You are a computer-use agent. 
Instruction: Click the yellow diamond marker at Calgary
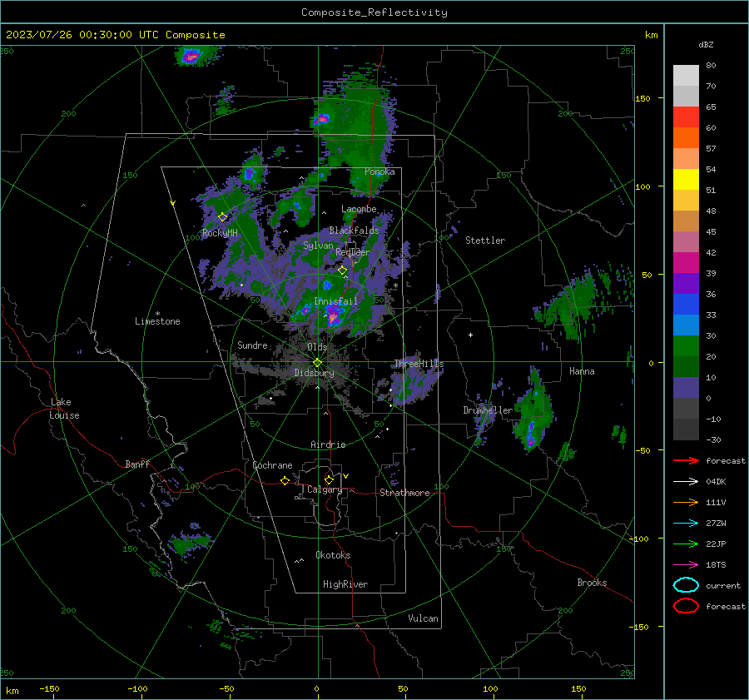tap(329, 479)
